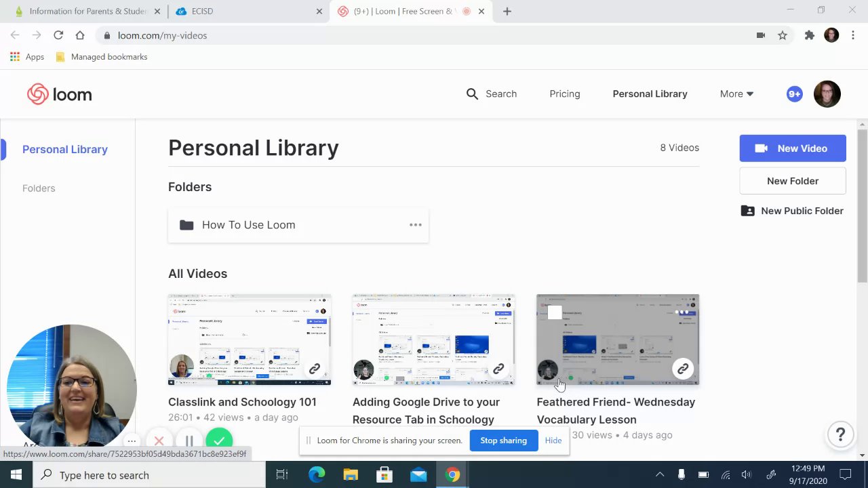Open the Mail app from the taskbar

coord(418,474)
